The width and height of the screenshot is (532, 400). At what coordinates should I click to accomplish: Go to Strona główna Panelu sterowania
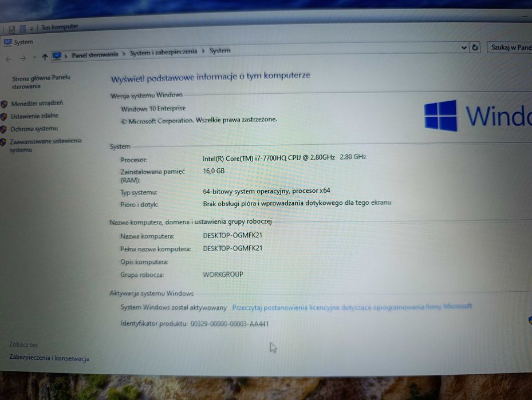point(41,82)
